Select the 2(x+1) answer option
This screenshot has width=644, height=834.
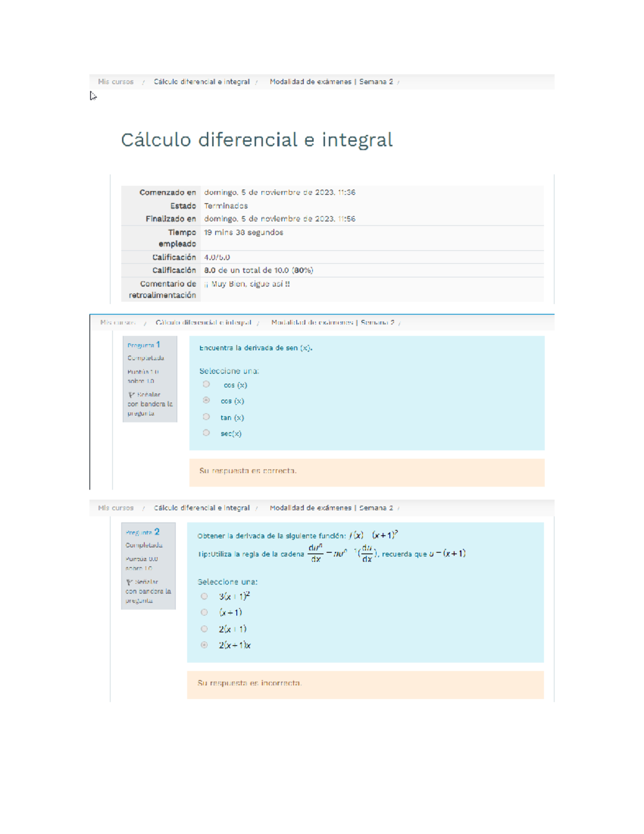203,629
